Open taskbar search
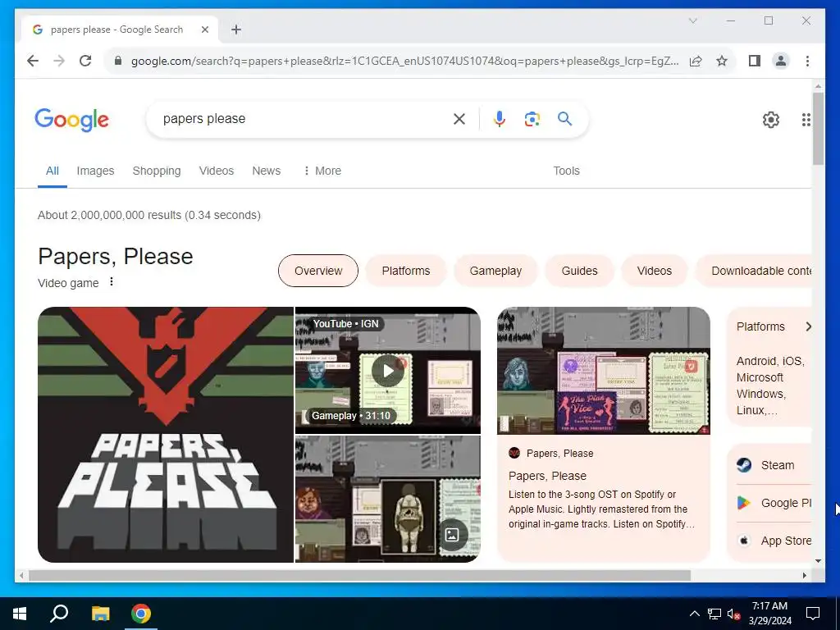This screenshot has width=840, height=630. (59, 614)
